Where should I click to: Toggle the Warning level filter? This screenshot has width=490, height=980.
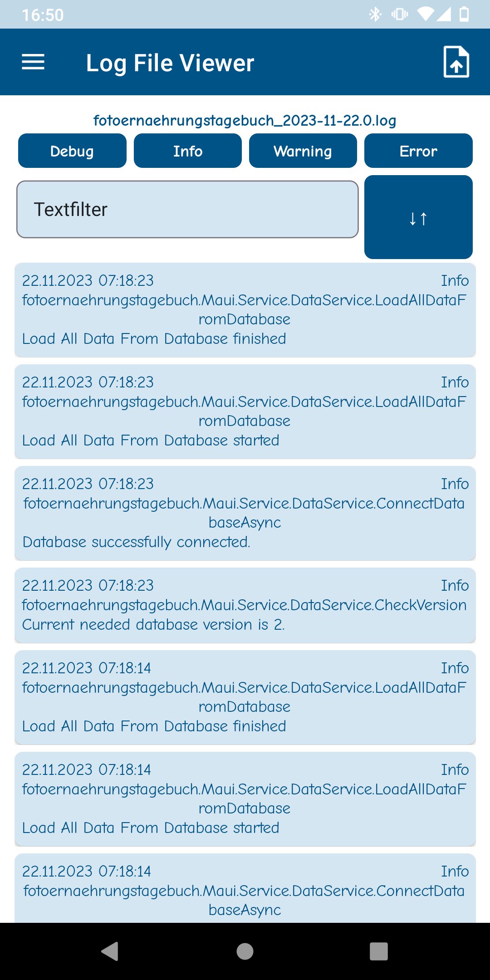coord(303,151)
